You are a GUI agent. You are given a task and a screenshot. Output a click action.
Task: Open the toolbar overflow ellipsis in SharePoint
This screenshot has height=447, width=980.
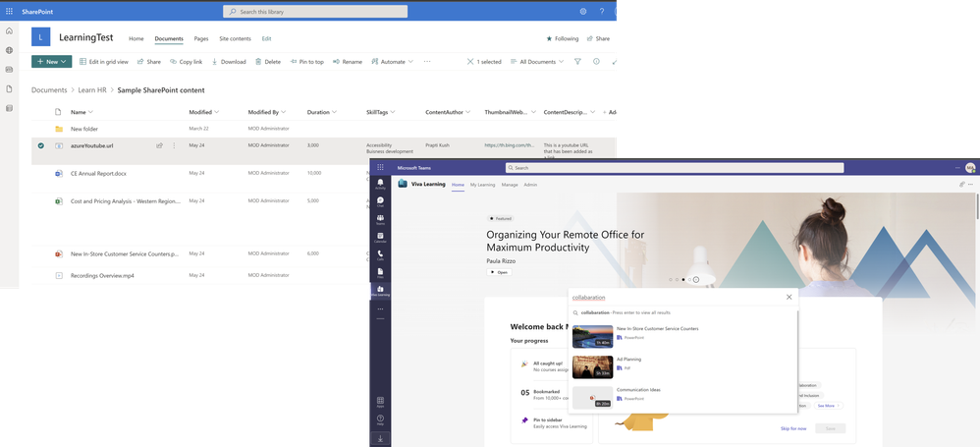427,61
